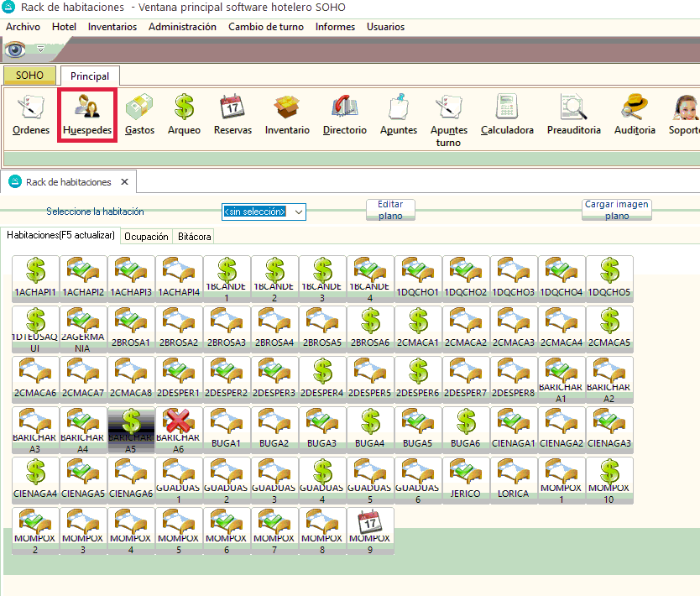Image resolution: width=700 pixels, height=596 pixels.
Task: Launch the Inventario box icon
Action: [287, 116]
